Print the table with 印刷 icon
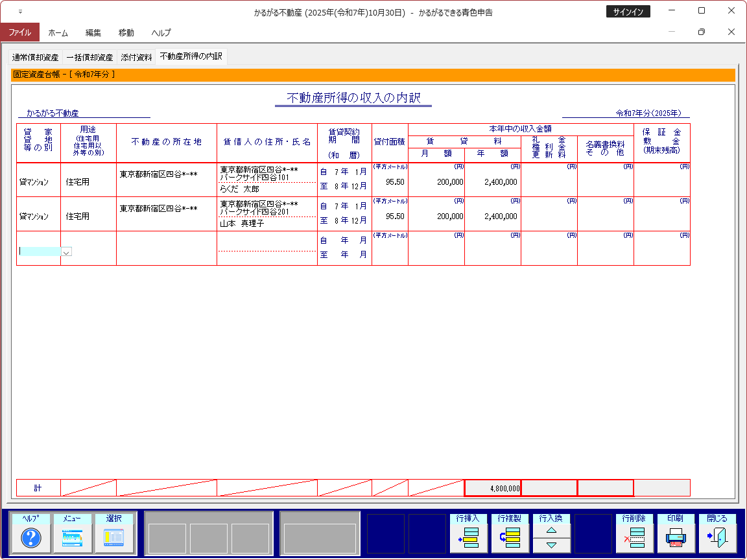 676,537
